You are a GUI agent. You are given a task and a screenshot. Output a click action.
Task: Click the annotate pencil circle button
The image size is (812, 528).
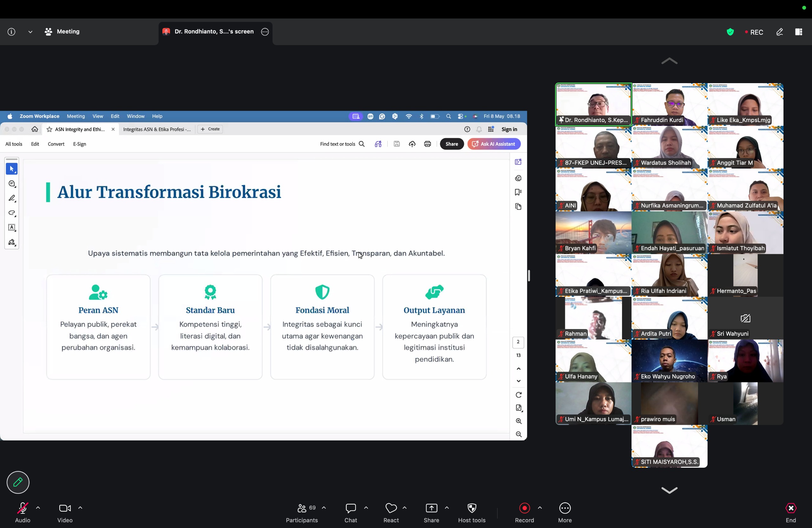point(18,482)
